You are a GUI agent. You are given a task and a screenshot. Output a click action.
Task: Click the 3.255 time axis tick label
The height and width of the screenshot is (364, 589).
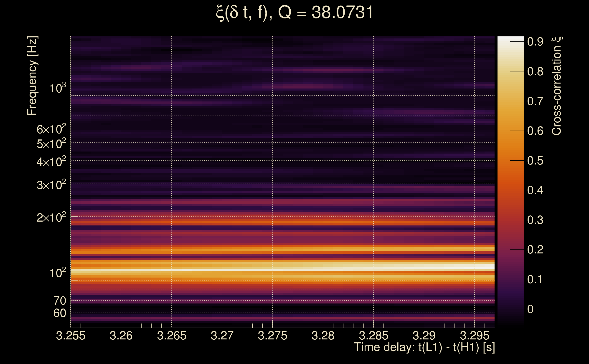(x=71, y=336)
